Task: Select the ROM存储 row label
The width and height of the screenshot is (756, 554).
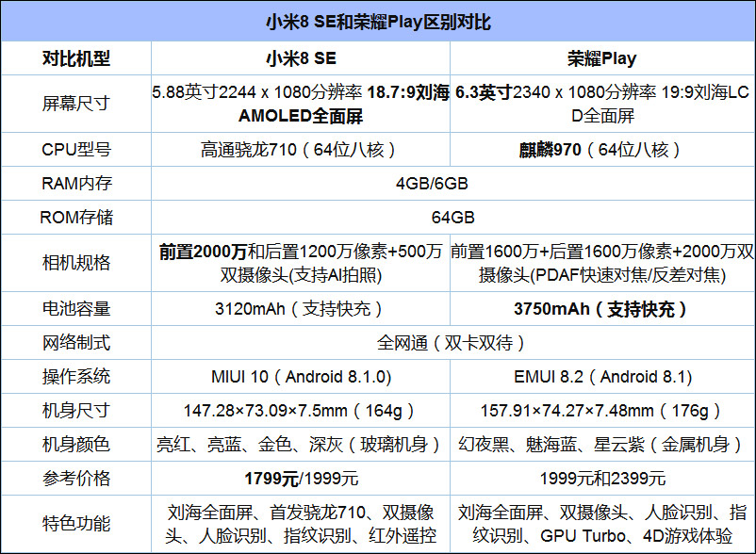Action: [x=76, y=218]
